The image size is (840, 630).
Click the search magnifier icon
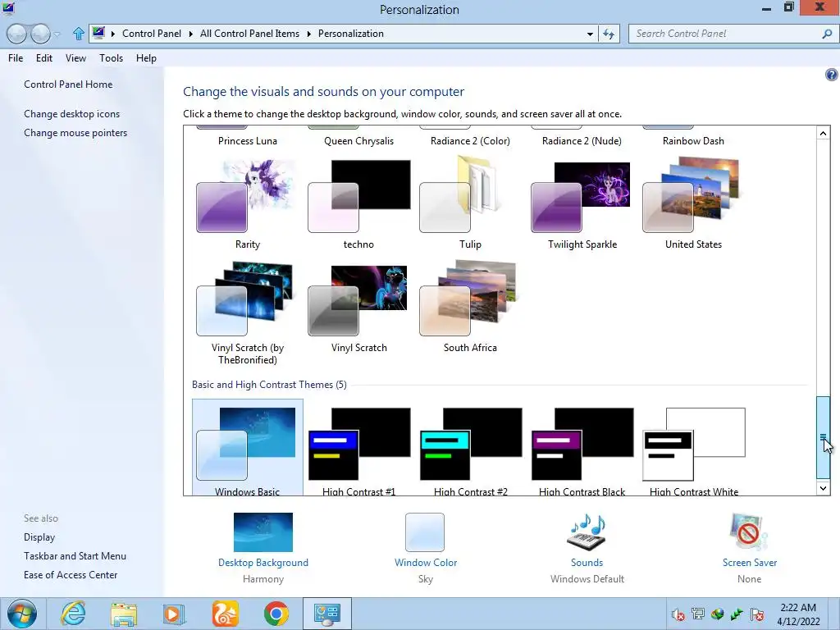point(827,34)
